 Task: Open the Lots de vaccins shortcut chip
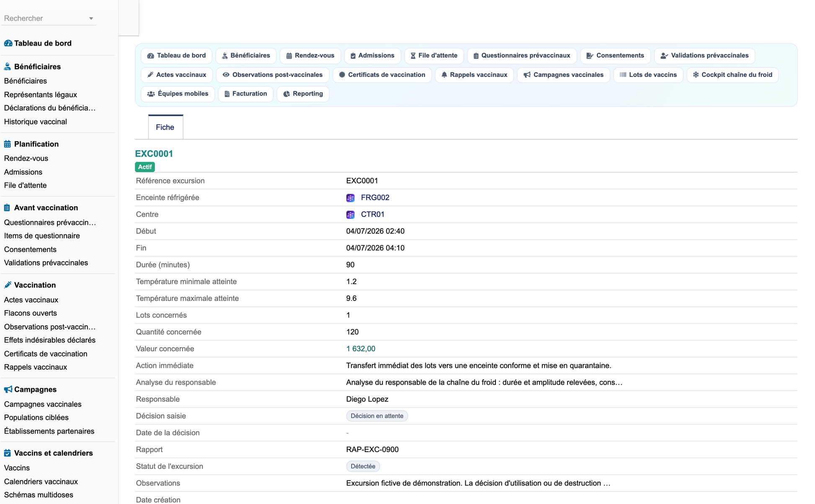(x=648, y=75)
